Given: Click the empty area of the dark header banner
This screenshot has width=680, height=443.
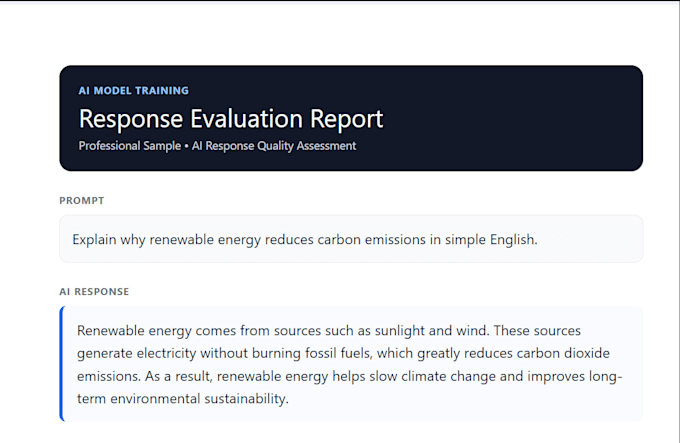Looking at the screenshot, I should [x=512, y=118].
